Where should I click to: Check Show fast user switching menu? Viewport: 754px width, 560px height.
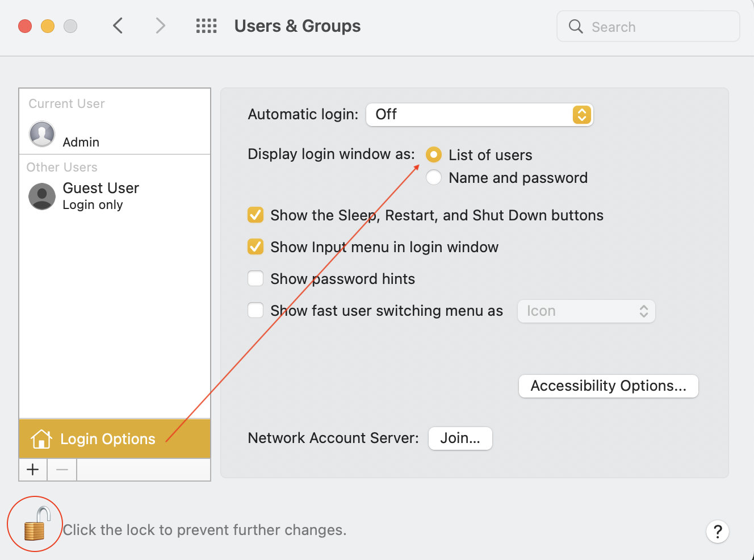click(255, 311)
